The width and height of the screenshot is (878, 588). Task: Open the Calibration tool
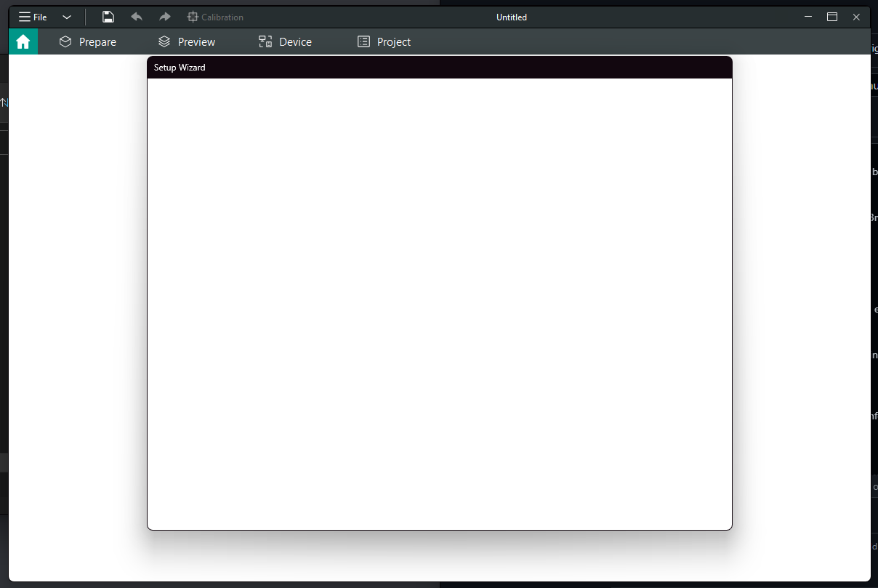pyautogui.click(x=215, y=17)
